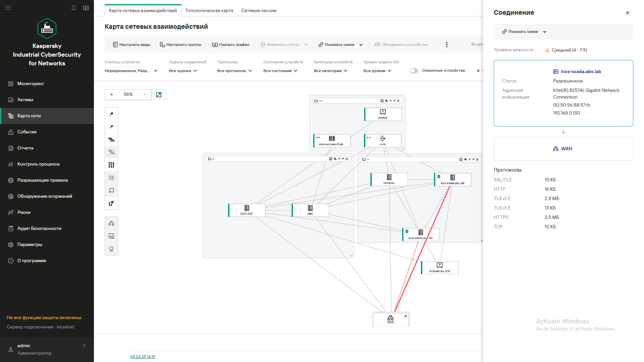Click the MAC address 00:50:56:88:57:fc
The height and width of the screenshot is (362, 644).
572,105
